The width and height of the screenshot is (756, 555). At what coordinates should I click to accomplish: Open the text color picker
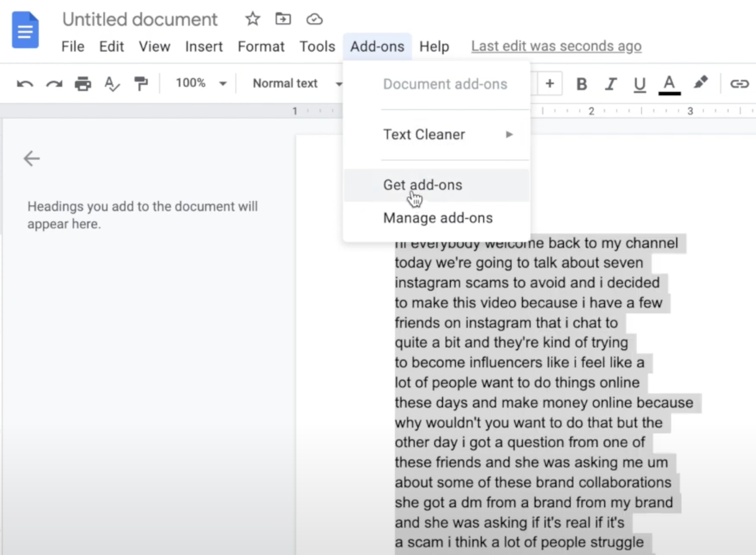click(669, 84)
